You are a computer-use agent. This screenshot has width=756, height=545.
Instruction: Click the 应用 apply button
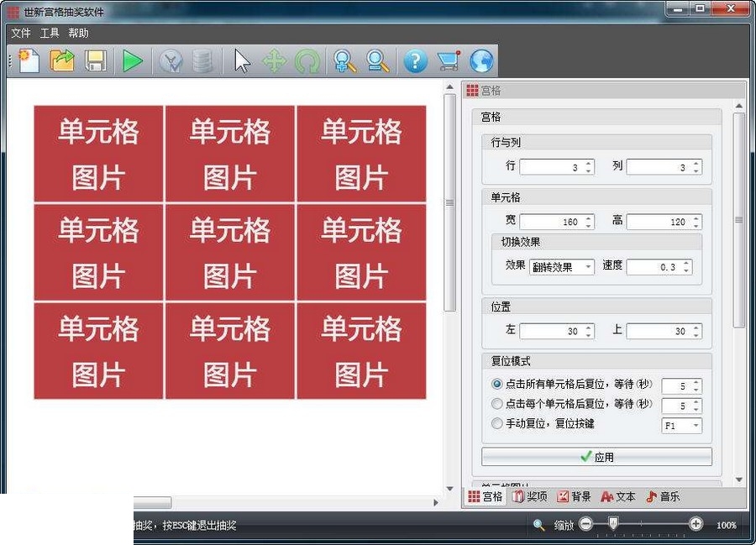596,456
